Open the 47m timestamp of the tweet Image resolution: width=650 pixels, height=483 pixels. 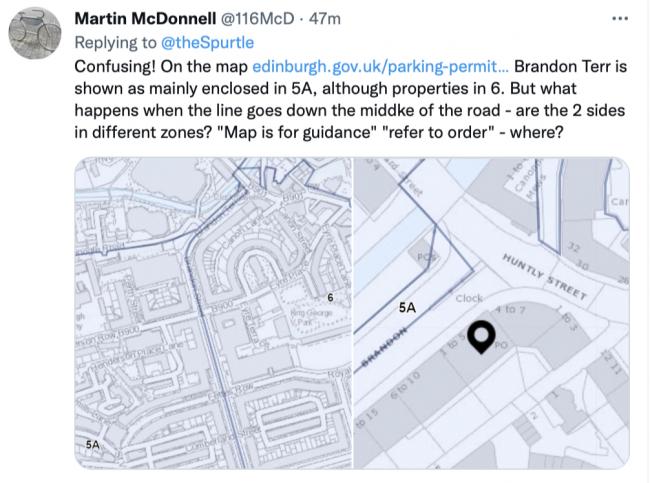point(325,19)
